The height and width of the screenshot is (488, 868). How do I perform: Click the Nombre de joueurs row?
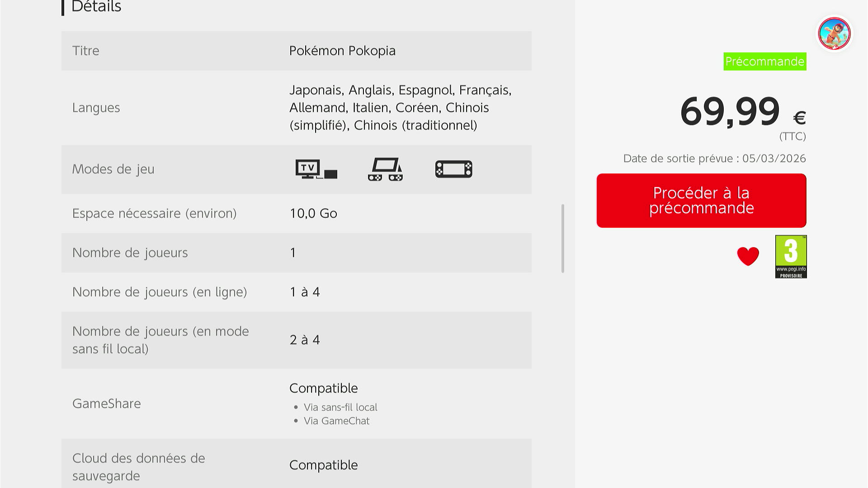pos(296,253)
